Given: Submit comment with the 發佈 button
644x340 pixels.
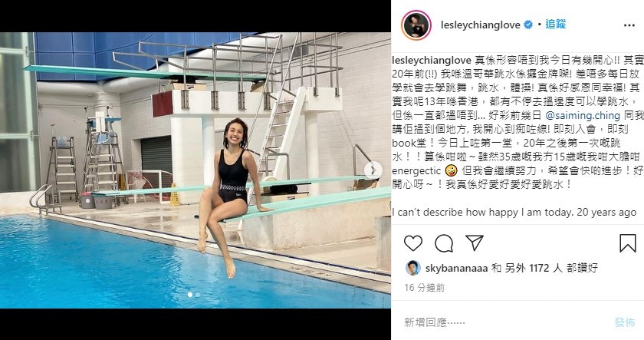Looking at the screenshot, I should tap(625, 322).
